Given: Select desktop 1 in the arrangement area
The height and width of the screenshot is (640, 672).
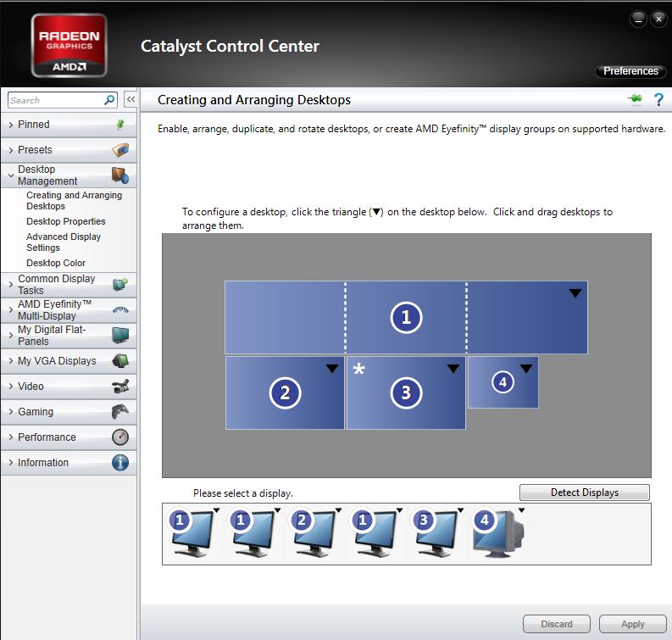Looking at the screenshot, I should pos(406,318).
